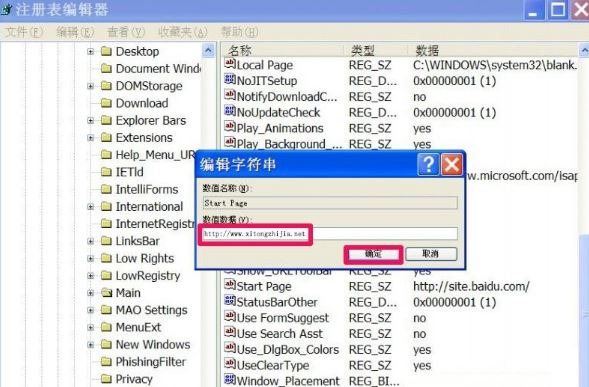Open the 帮助(H) menu
The width and height of the screenshot is (589, 387).
[x=239, y=32]
